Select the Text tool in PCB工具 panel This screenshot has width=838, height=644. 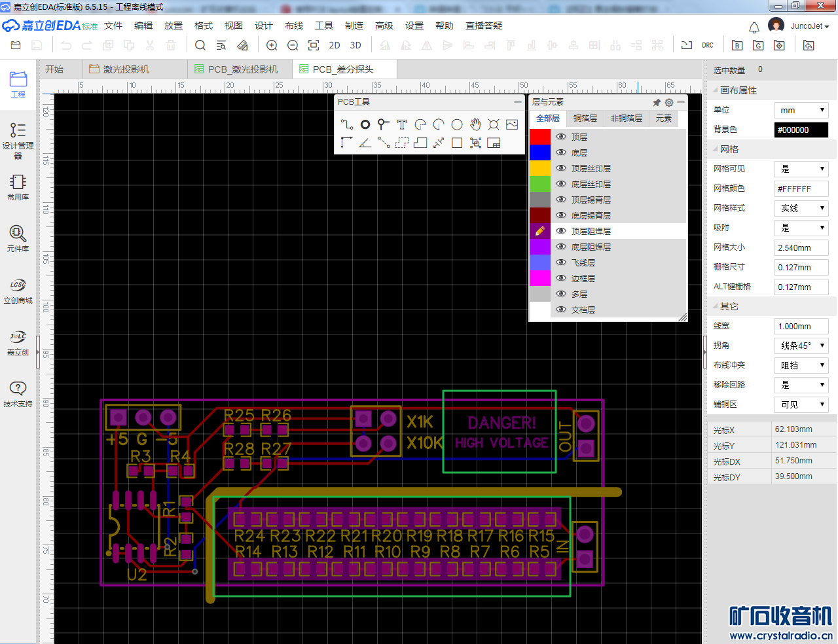tap(402, 124)
